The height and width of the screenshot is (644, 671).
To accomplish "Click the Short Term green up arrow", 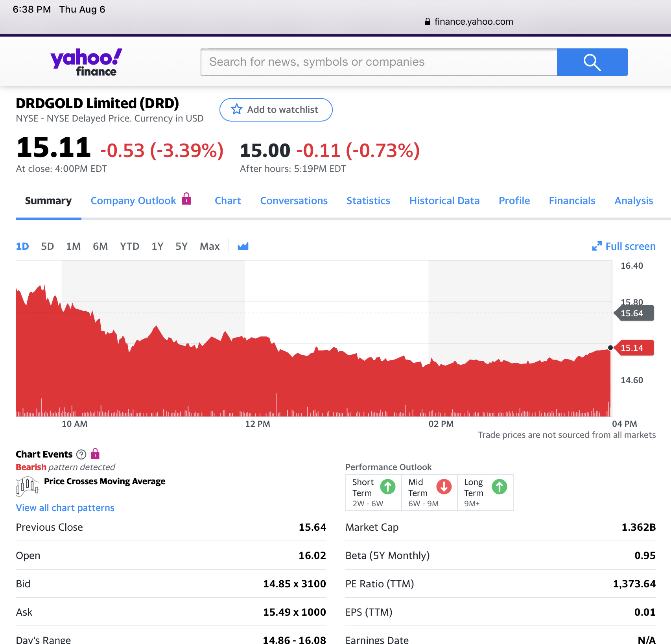I will [x=388, y=487].
